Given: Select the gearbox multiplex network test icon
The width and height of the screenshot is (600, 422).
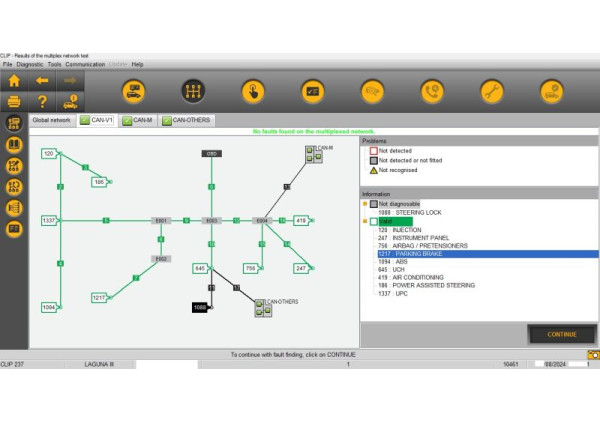Looking at the screenshot, I should (x=192, y=91).
